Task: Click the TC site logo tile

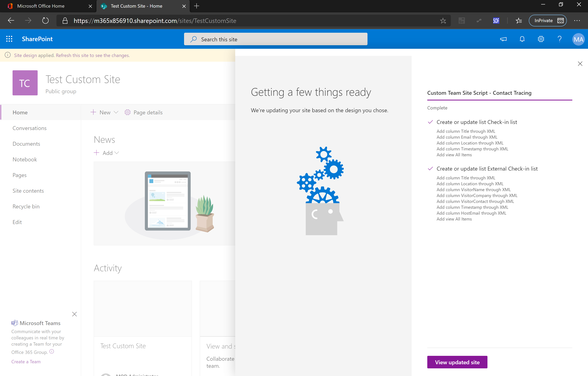Action: [25, 83]
